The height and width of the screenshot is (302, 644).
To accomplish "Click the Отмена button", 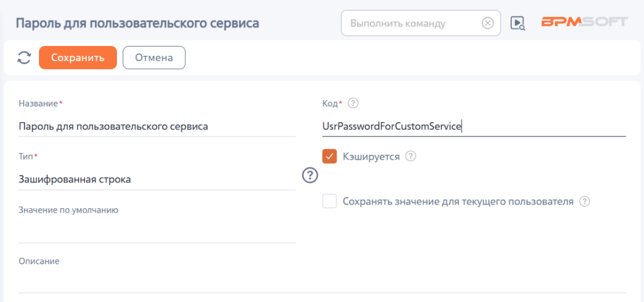I will point(154,57).
